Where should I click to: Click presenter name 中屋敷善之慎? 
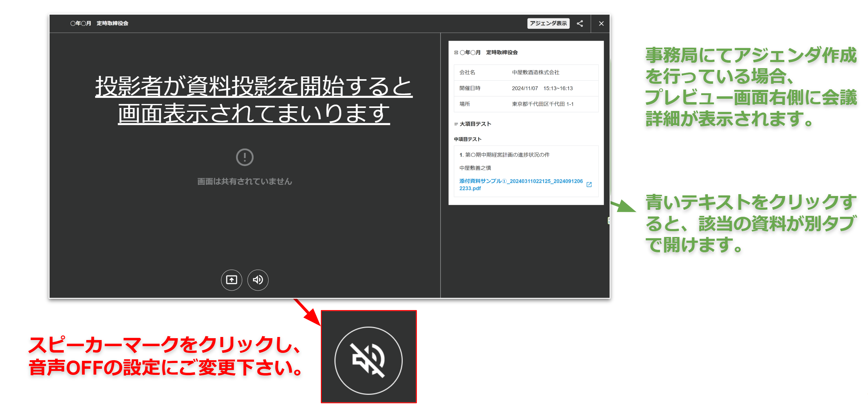click(x=475, y=168)
